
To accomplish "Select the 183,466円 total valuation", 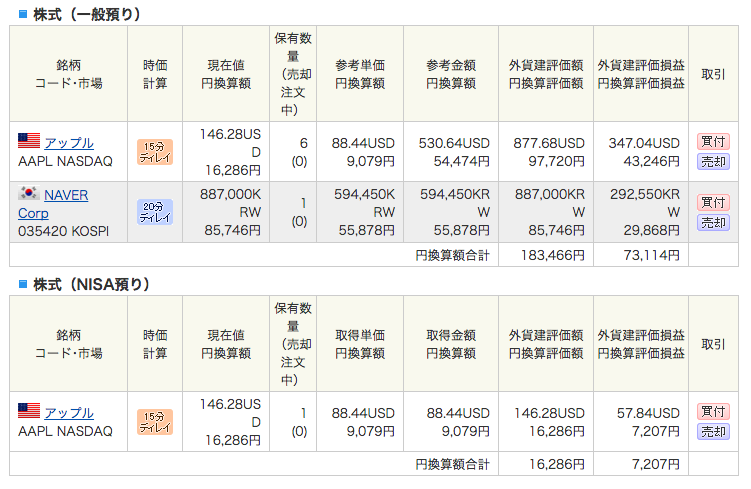I will (x=553, y=255).
